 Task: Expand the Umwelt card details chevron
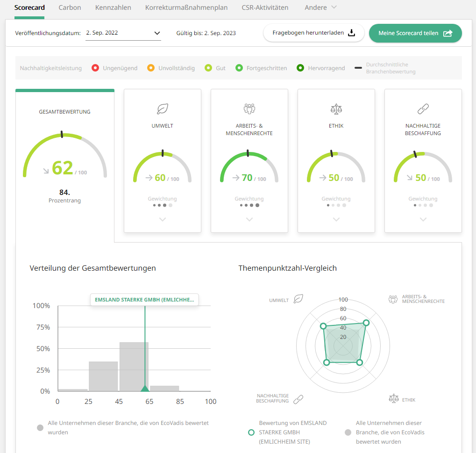pos(162,219)
